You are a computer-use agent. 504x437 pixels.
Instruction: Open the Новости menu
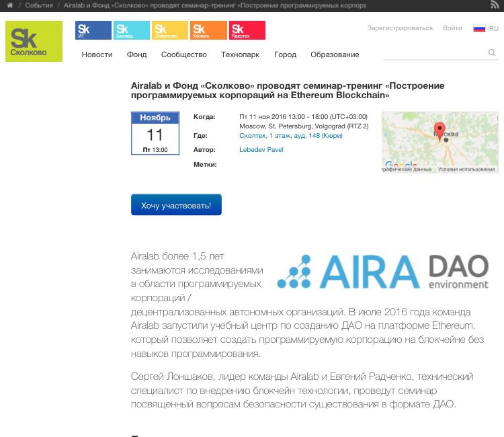pyautogui.click(x=97, y=54)
